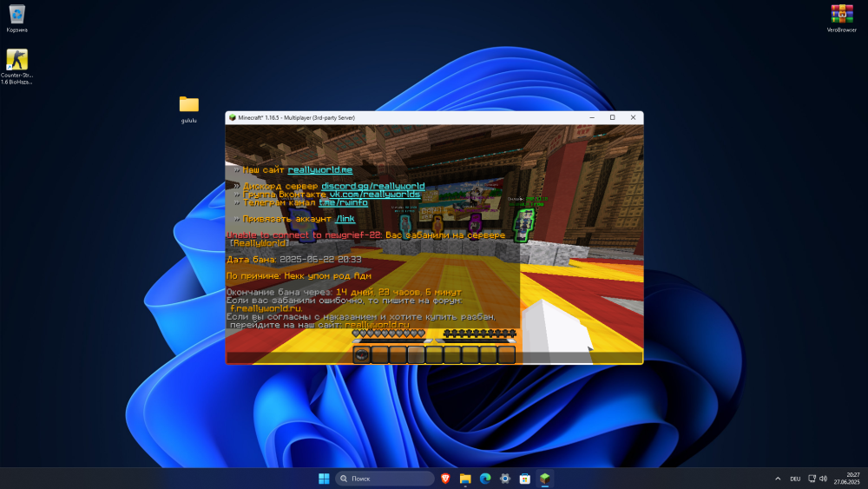Viewport: 868px width, 489px height.
Task: Open the Recycle Bin (Корзина) desktop icon
Action: pyautogui.click(x=16, y=18)
